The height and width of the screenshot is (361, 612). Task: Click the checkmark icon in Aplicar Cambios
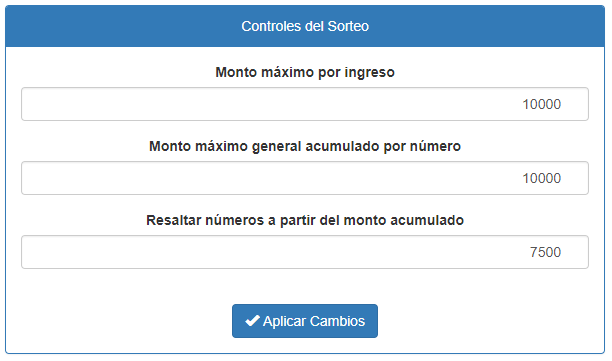(252, 321)
